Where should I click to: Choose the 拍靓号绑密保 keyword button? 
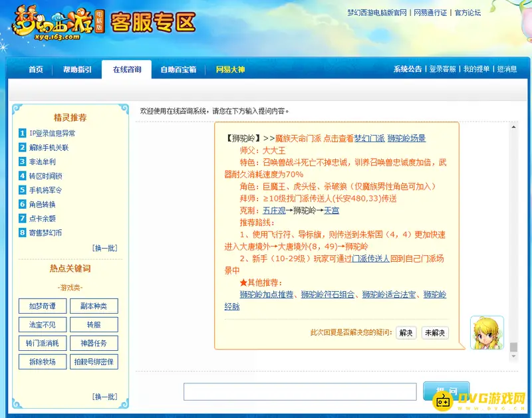[94, 362]
